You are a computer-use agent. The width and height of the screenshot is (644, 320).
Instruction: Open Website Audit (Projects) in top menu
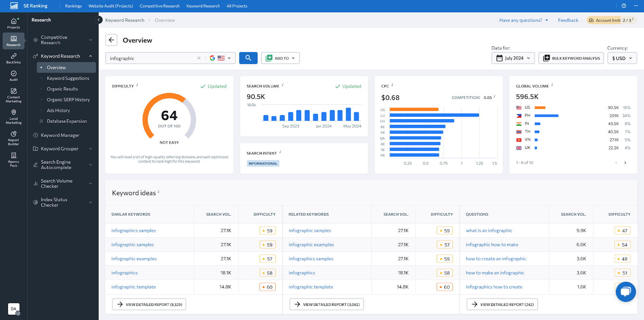(111, 6)
